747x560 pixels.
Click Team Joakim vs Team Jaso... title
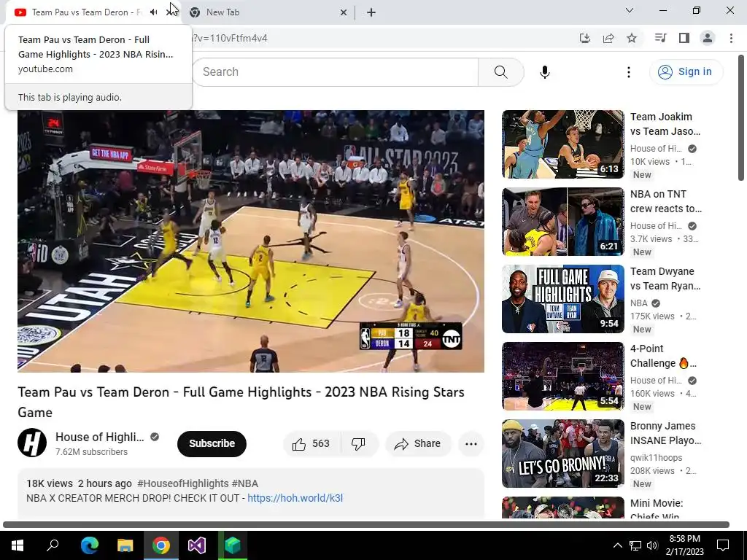coord(665,124)
